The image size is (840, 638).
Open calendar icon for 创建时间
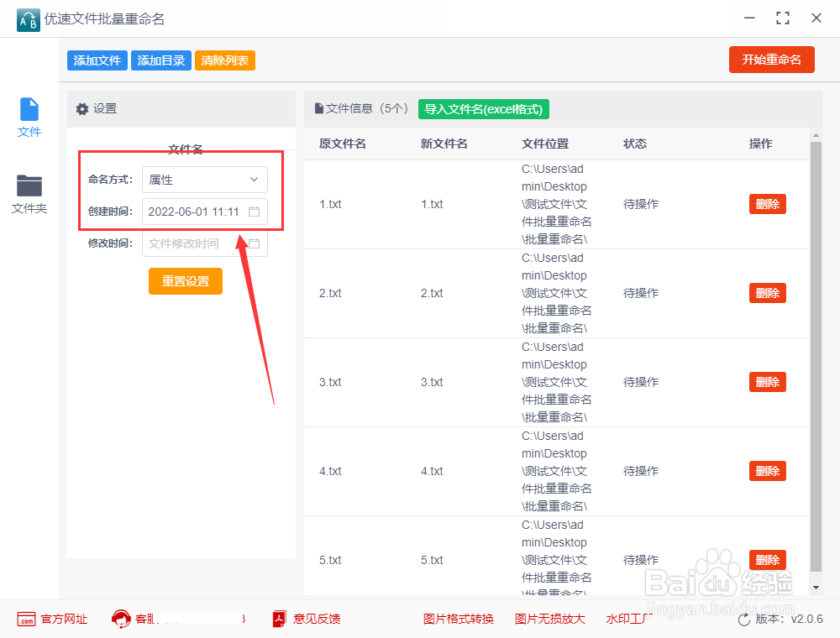254,212
